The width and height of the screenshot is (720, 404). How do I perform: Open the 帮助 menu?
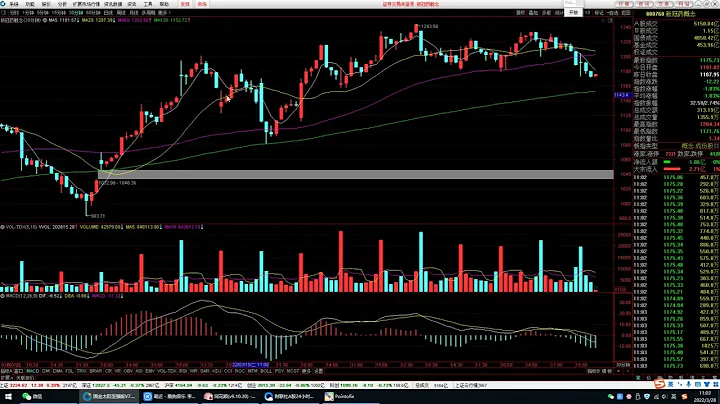click(164, 4)
